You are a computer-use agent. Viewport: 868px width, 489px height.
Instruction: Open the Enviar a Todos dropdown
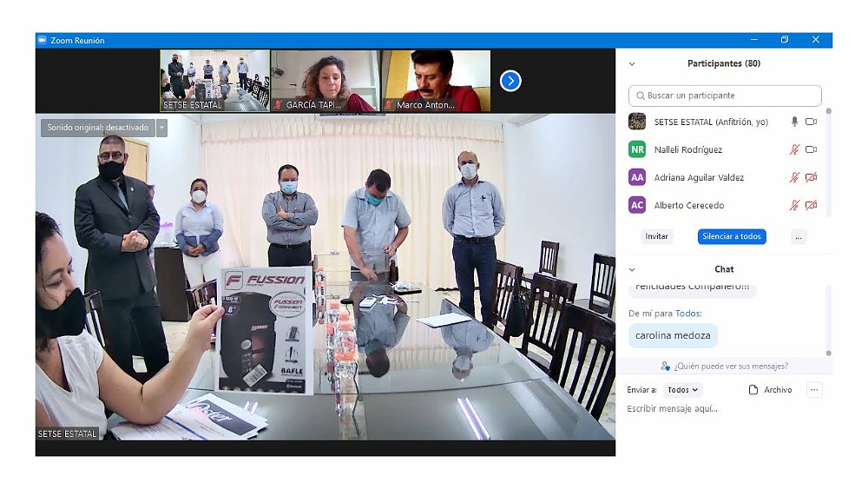pyautogui.click(x=683, y=390)
